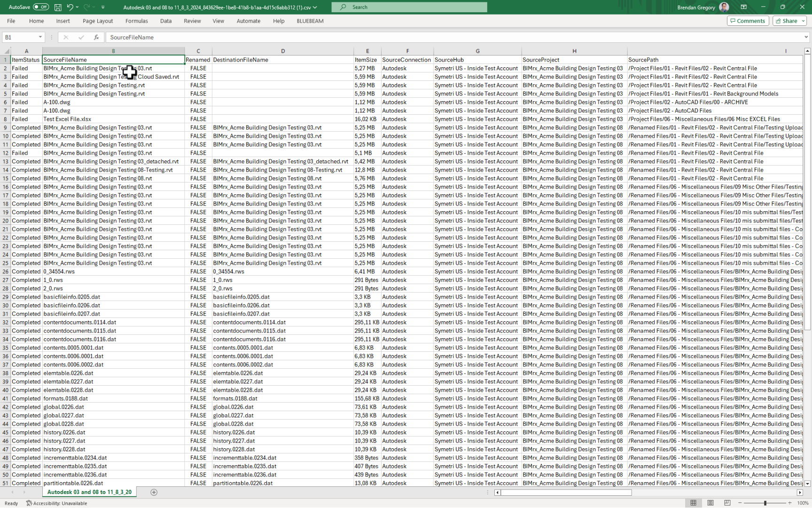Viewport: 812px width, 508px height.
Task: Click next sheet navigation arrow
Action: coord(24,492)
